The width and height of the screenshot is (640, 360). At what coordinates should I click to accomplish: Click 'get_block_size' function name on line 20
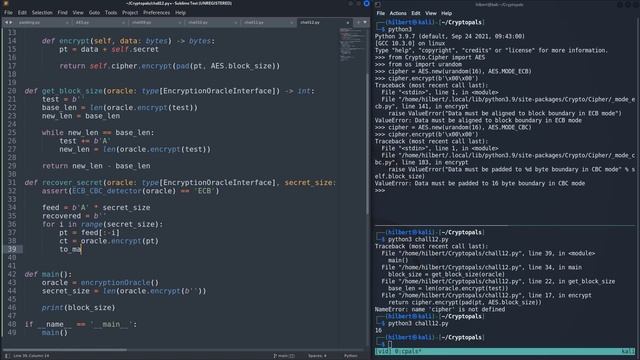tap(72, 91)
